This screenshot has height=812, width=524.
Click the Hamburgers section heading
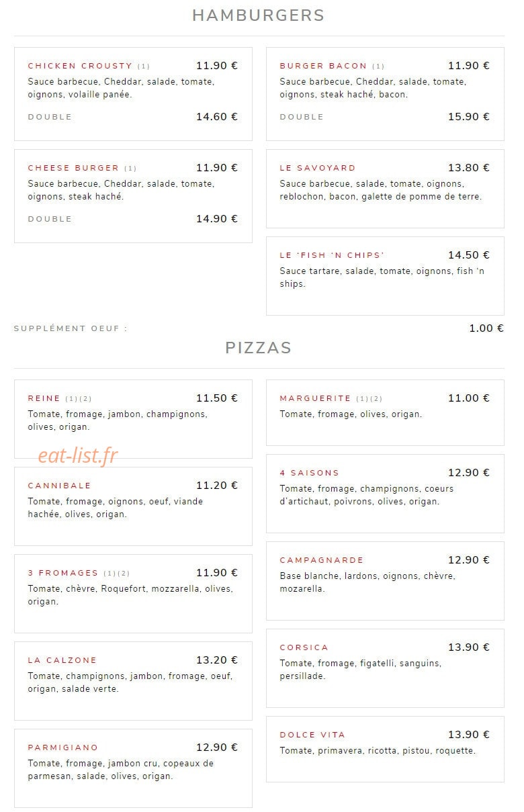259,15
